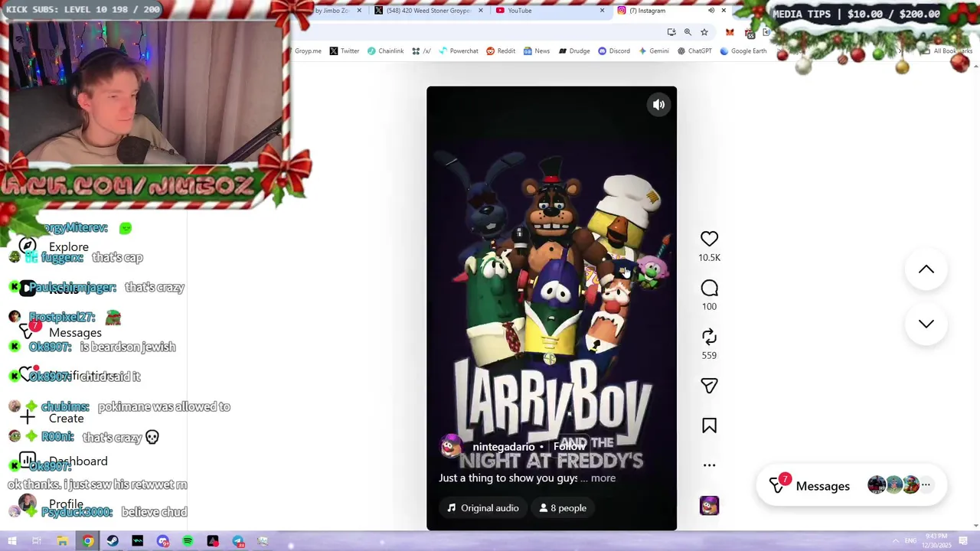This screenshot has height=551, width=980.
Task: Open Dashboard in the Instagram sidebar
Action: point(63,461)
